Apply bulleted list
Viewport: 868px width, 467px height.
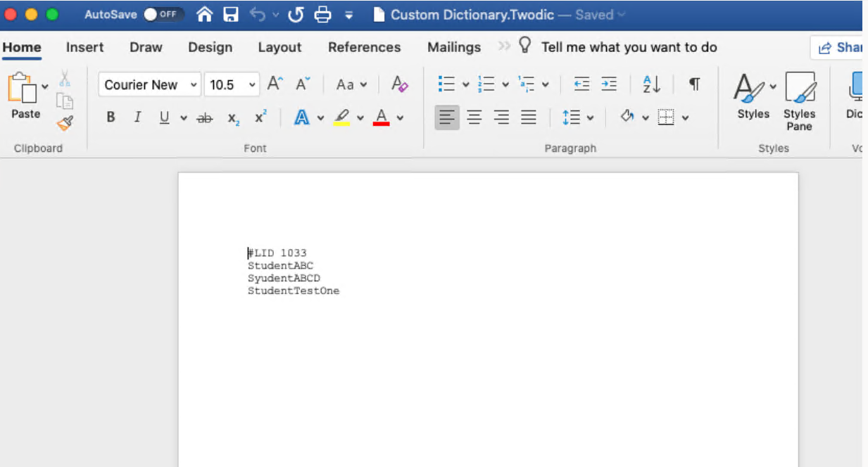(446, 84)
